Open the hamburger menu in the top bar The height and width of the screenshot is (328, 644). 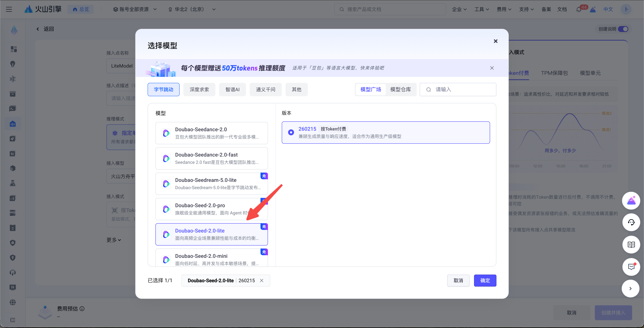click(9, 9)
